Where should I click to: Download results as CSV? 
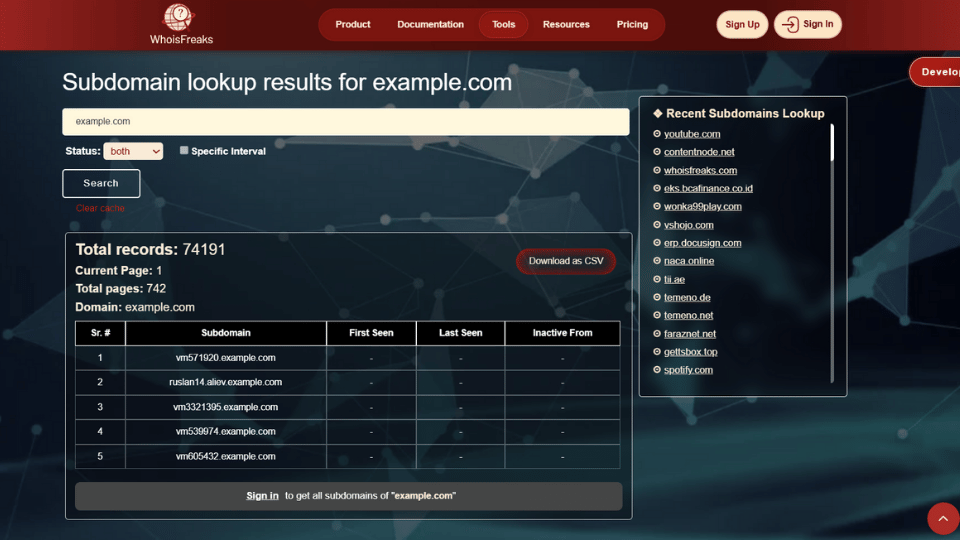566,261
